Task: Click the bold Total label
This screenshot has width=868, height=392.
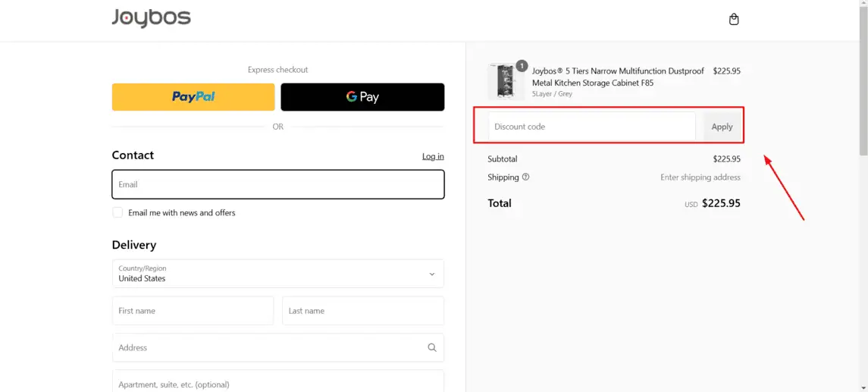Action: click(500, 203)
